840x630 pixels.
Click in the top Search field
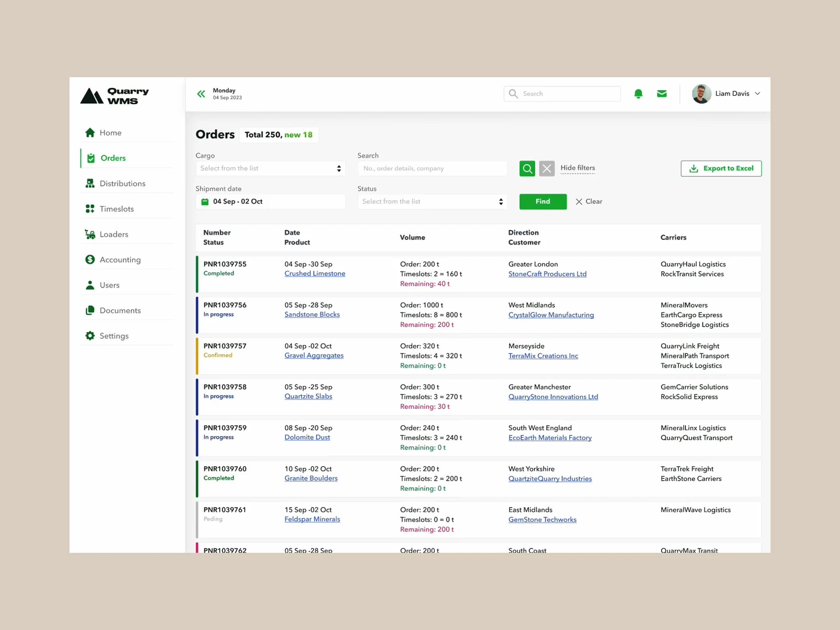(x=562, y=94)
